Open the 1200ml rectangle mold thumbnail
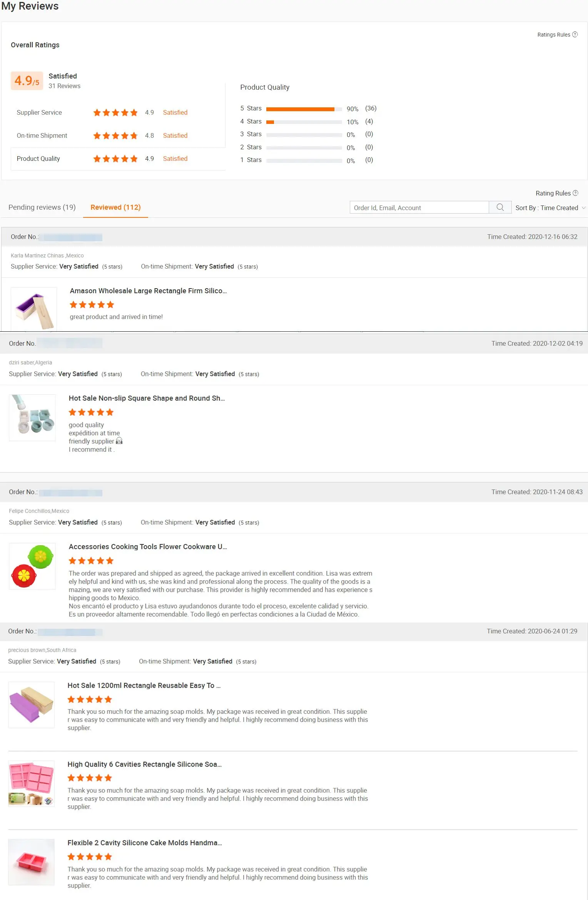Viewport: 588px width, 900px height. (x=32, y=705)
